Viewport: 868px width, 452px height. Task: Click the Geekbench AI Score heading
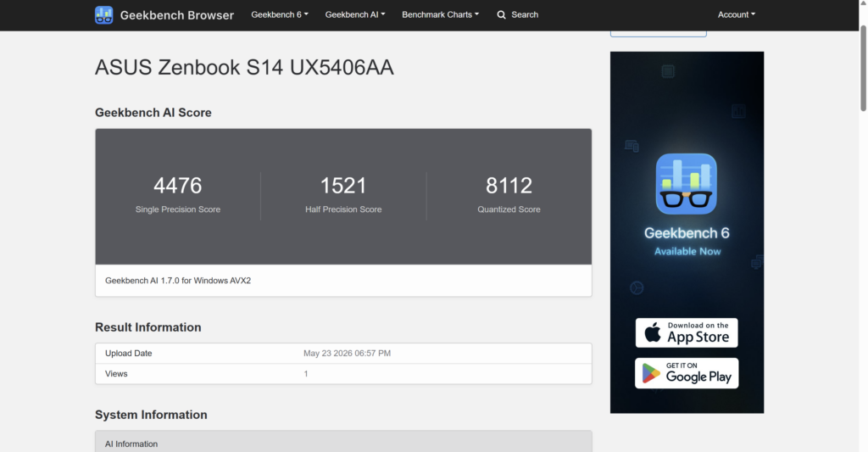click(153, 113)
